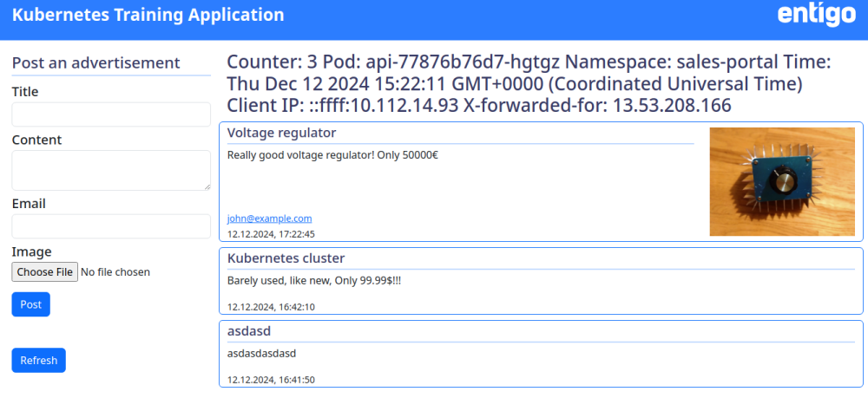The image size is (868, 398).
Task: Click the Title input field
Action: click(x=111, y=114)
